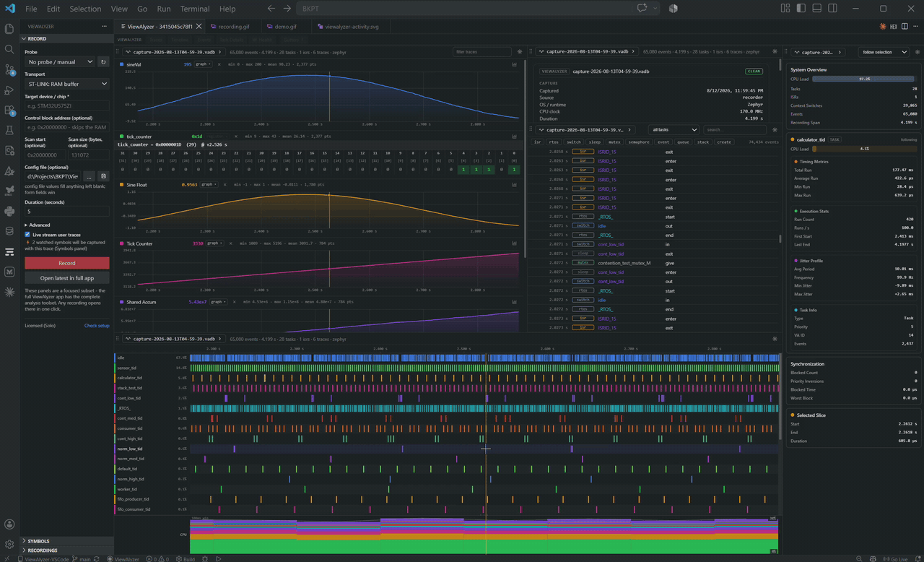Screen dimensions: 924x562
Task: Open the Check setup link
Action: (x=97, y=326)
